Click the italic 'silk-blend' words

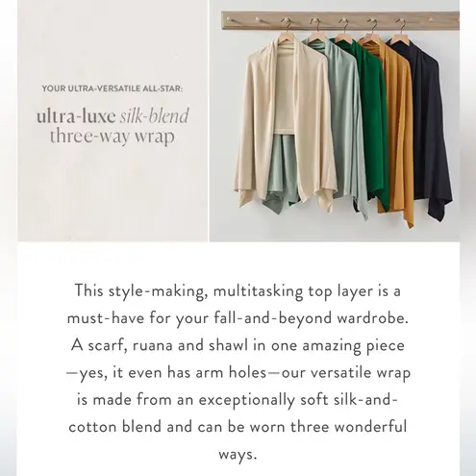point(154,116)
